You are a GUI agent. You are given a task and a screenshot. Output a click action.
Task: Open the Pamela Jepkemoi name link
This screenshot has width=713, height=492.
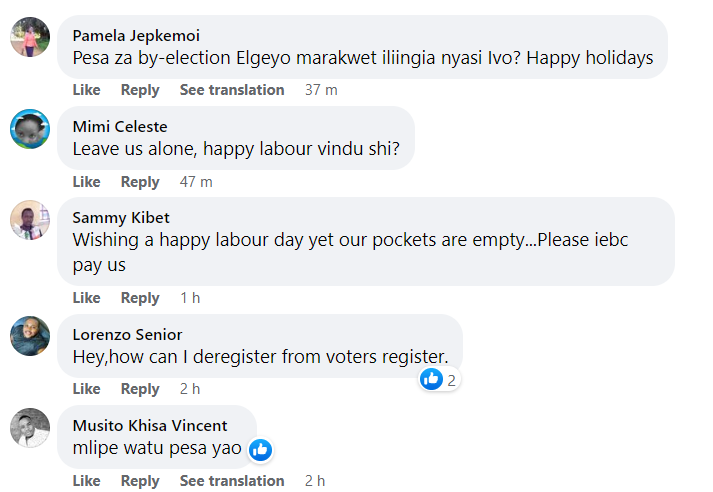136,35
